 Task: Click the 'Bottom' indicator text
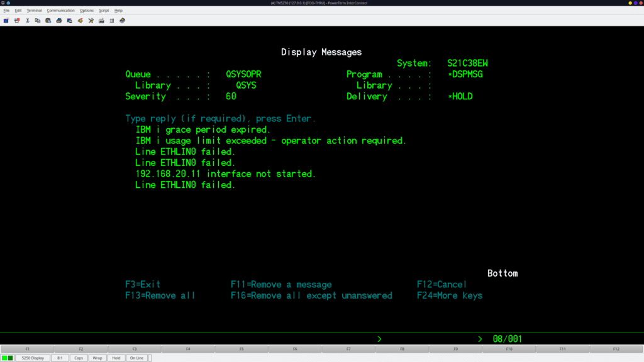(502, 273)
